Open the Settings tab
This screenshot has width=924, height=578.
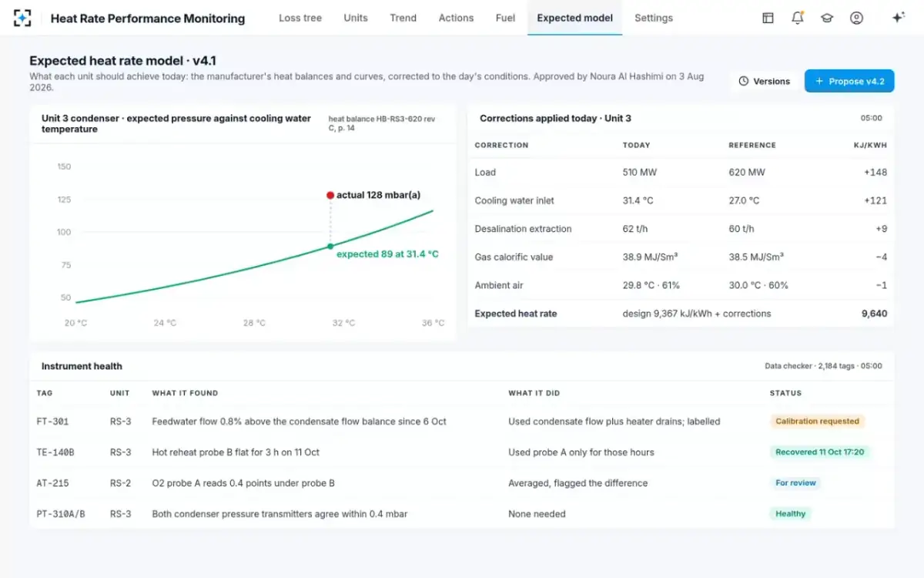coord(654,18)
